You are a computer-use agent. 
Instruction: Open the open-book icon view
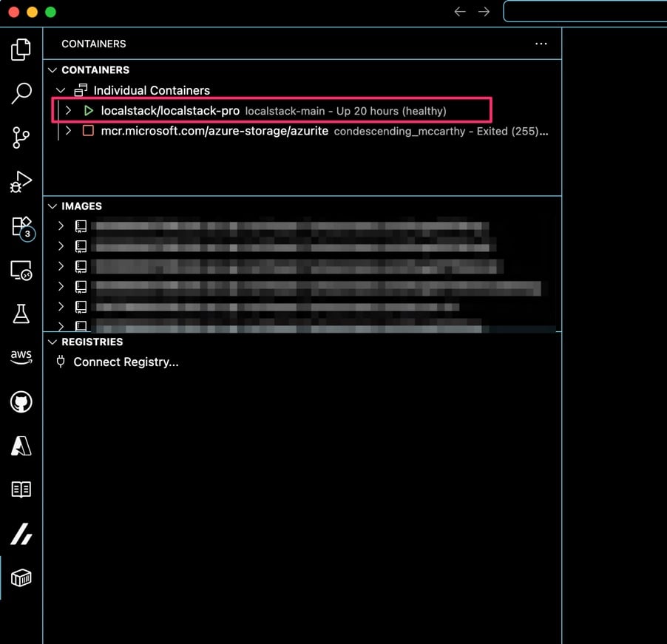coord(21,489)
